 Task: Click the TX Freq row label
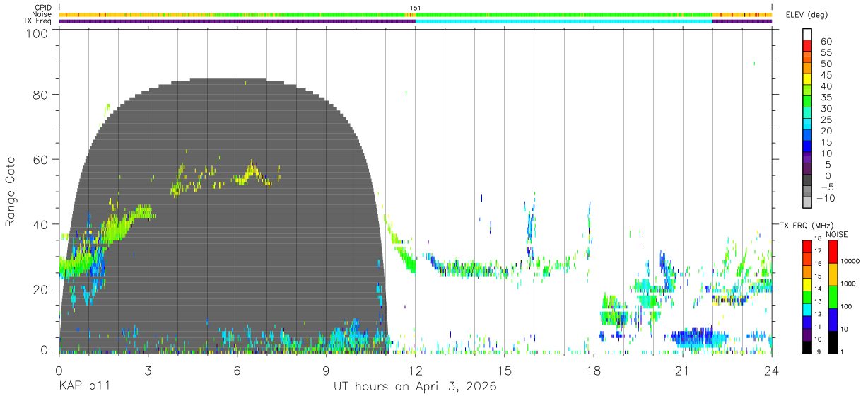tap(37, 21)
